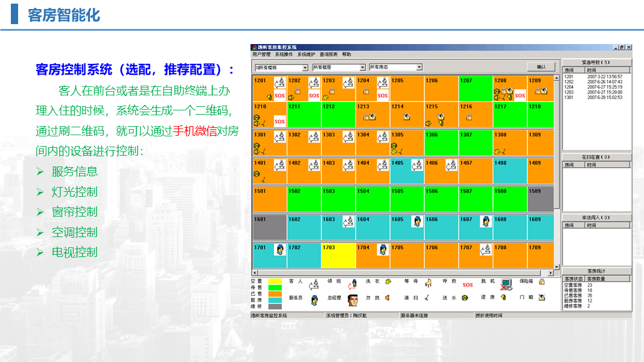Click the attendant icon in room 1701

tap(279, 249)
